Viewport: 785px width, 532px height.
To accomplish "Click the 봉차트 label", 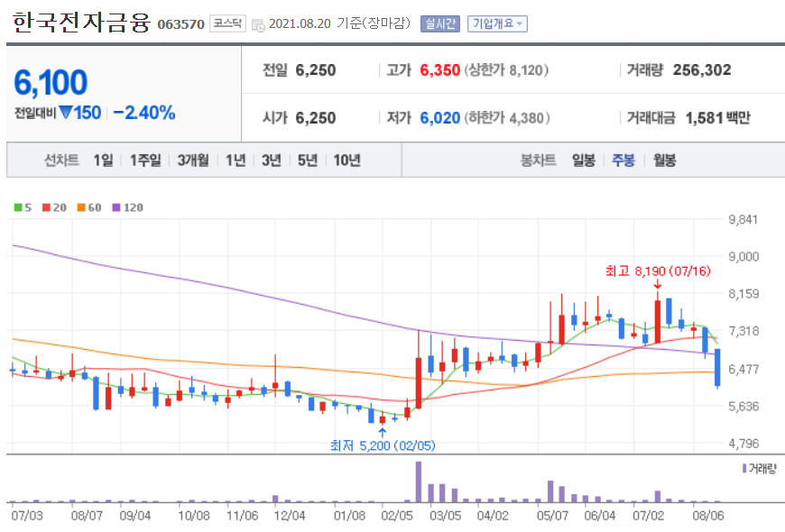I will pyautogui.click(x=538, y=161).
